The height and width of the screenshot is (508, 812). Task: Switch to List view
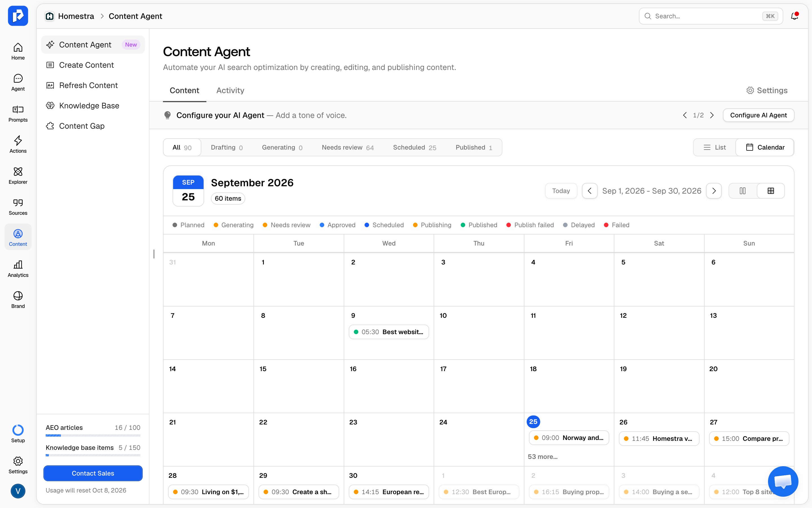714,147
